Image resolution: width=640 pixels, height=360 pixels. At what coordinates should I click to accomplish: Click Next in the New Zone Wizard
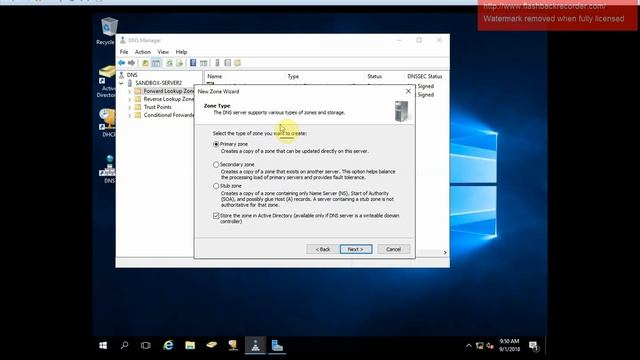click(356, 249)
